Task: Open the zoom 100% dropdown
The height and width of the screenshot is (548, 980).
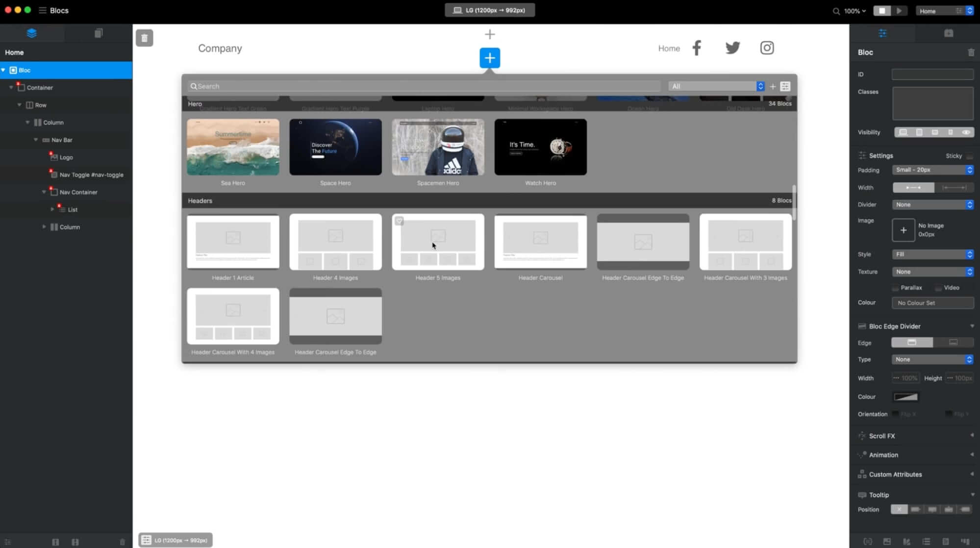Action: (855, 11)
